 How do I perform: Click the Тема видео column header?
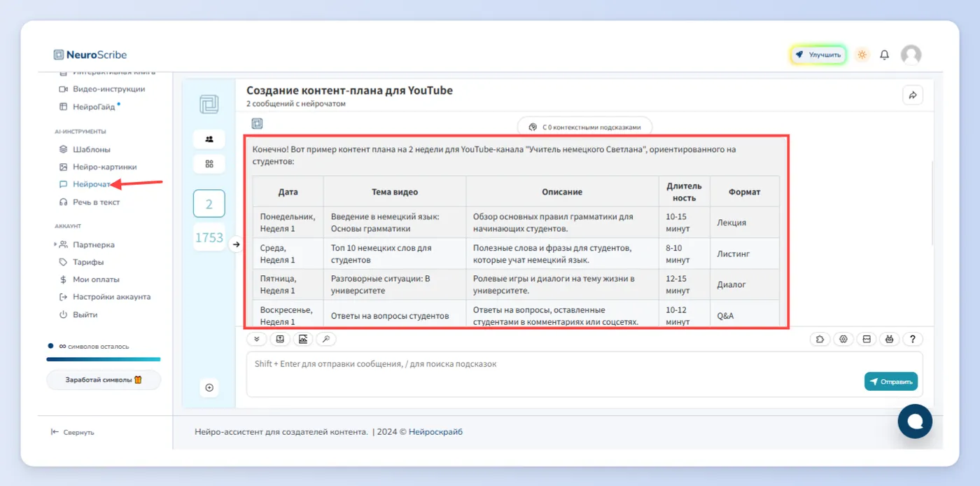tap(395, 191)
